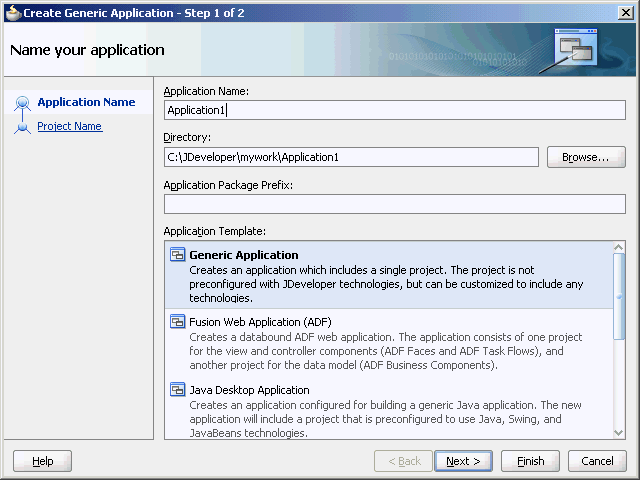
Task: Click the 'Creates an application configured for building' description
Action: pyautogui.click(x=385, y=419)
